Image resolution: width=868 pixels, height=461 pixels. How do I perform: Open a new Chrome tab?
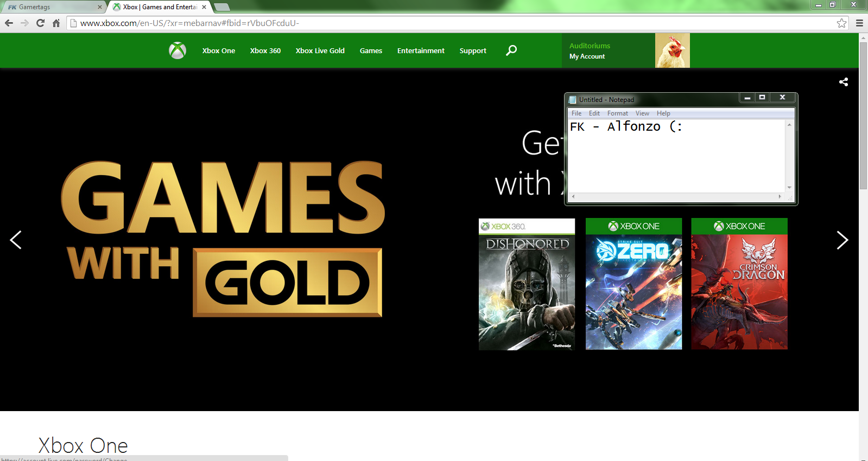(x=221, y=7)
